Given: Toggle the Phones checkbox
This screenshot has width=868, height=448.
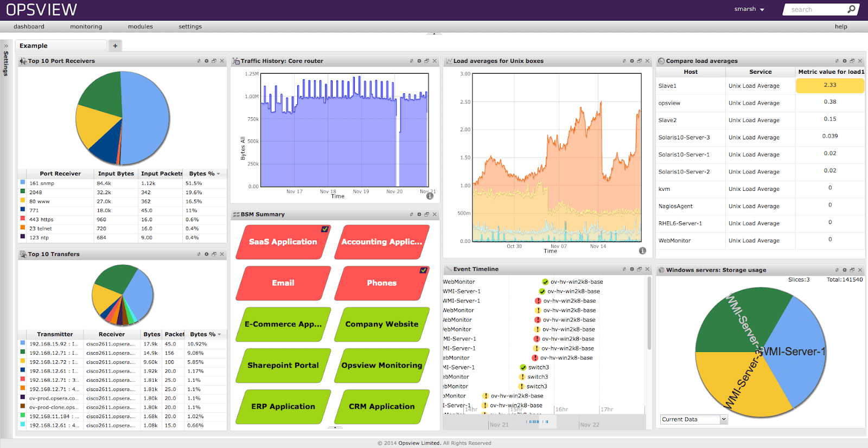Looking at the screenshot, I should tap(423, 270).
